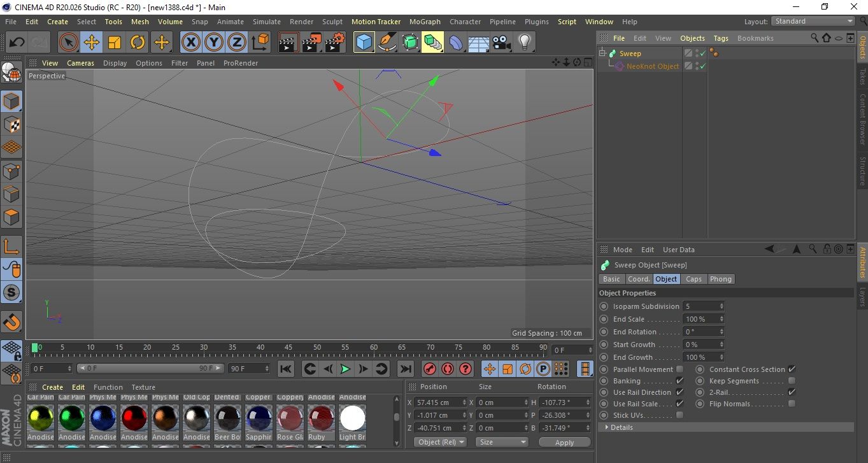This screenshot has width=868, height=463.
Task: Enable Snap icon in left palette
Action: [x=12, y=292]
